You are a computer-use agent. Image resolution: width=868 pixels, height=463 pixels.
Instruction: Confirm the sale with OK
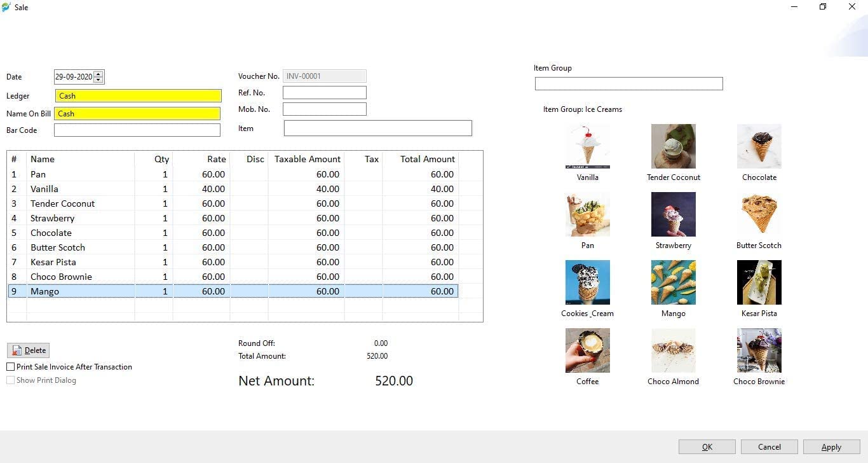pos(707,447)
